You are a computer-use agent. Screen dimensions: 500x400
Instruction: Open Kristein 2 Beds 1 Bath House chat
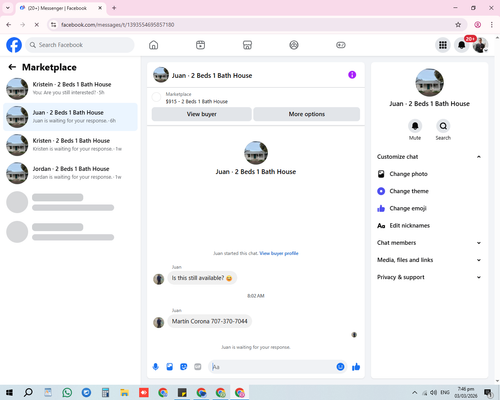(70, 89)
